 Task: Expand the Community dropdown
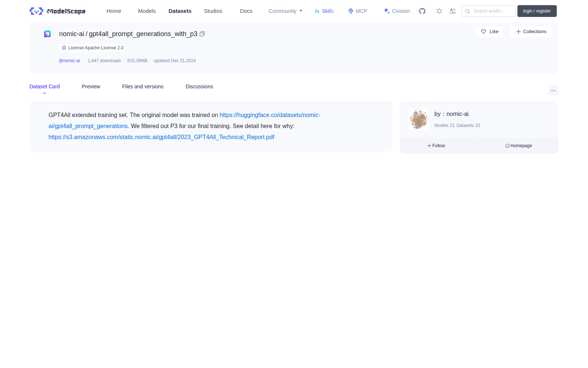(286, 11)
